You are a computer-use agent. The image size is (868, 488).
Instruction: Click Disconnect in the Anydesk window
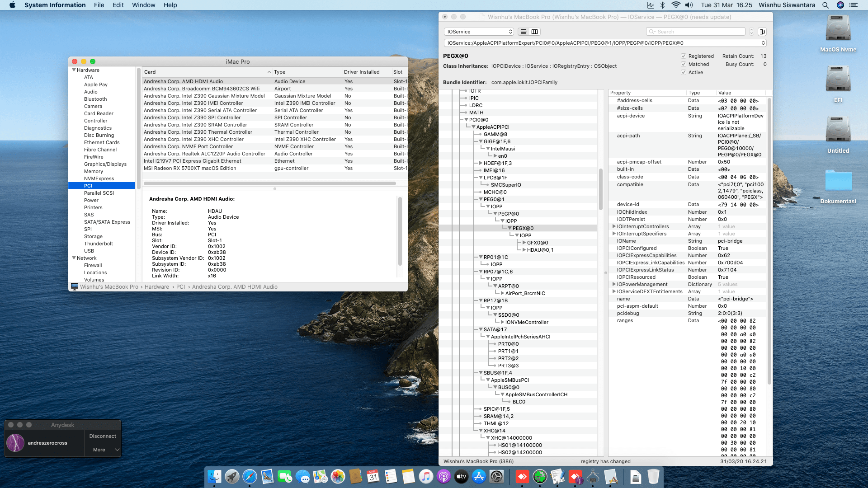(x=103, y=436)
